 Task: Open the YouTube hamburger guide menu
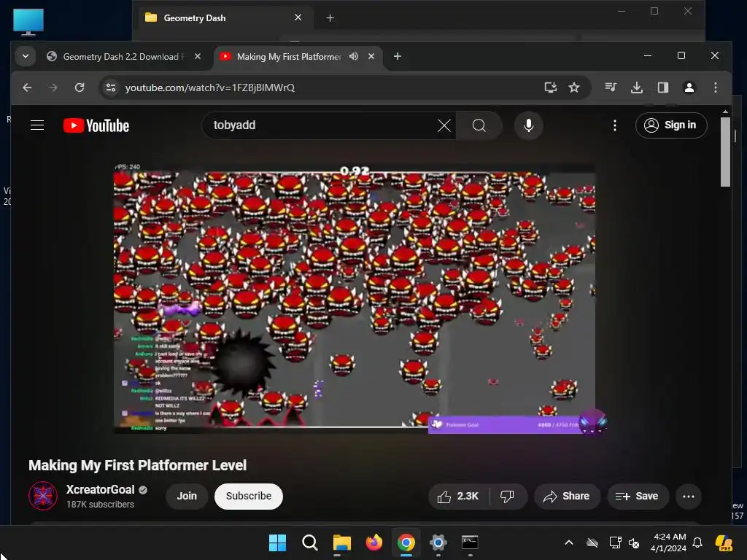tap(37, 125)
